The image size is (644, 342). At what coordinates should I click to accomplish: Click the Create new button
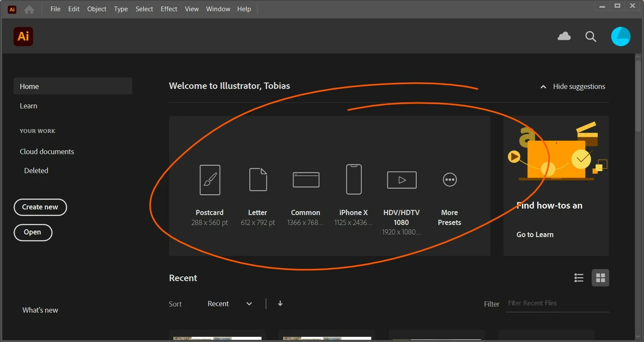point(40,207)
